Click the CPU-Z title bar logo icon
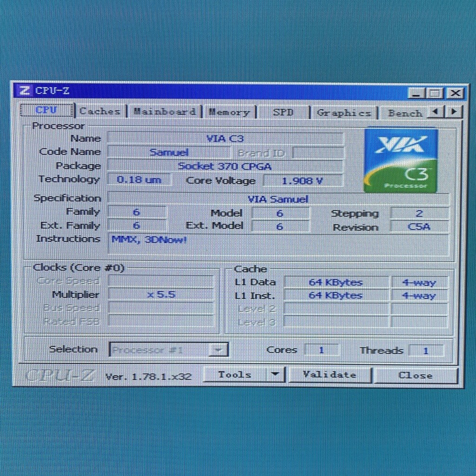Screen dimensions: 476x476 pyautogui.click(x=24, y=91)
